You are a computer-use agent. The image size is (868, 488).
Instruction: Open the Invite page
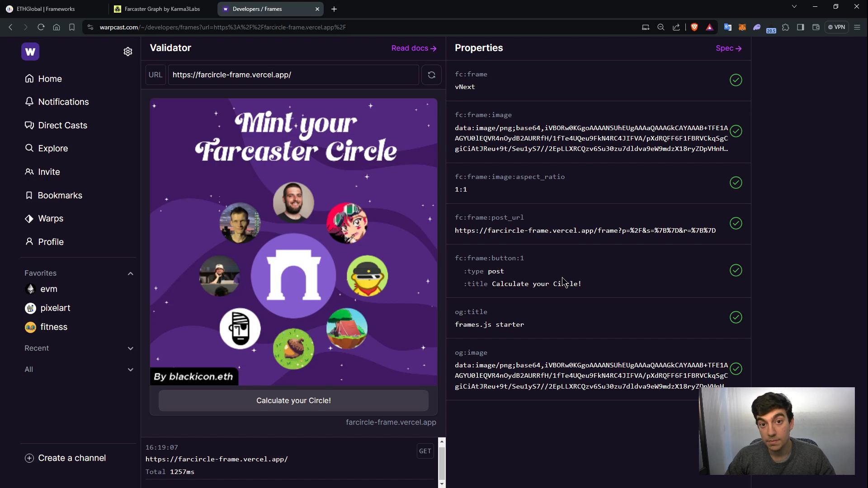(x=42, y=172)
